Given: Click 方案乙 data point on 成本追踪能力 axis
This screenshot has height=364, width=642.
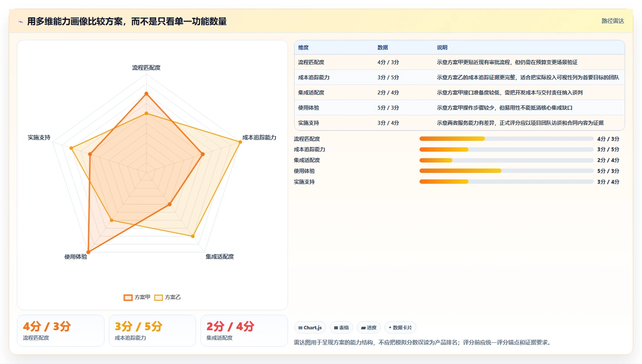Looking at the screenshot, I should click(x=240, y=142).
